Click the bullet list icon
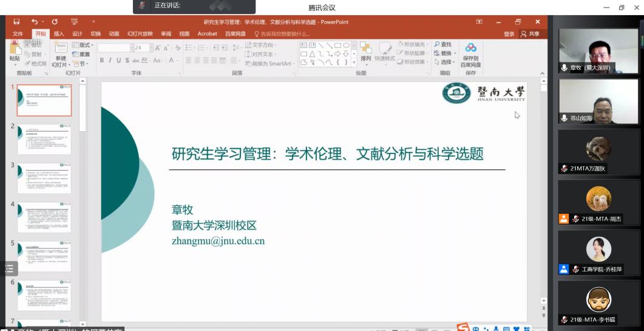644x331 pixels. coord(189,48)
